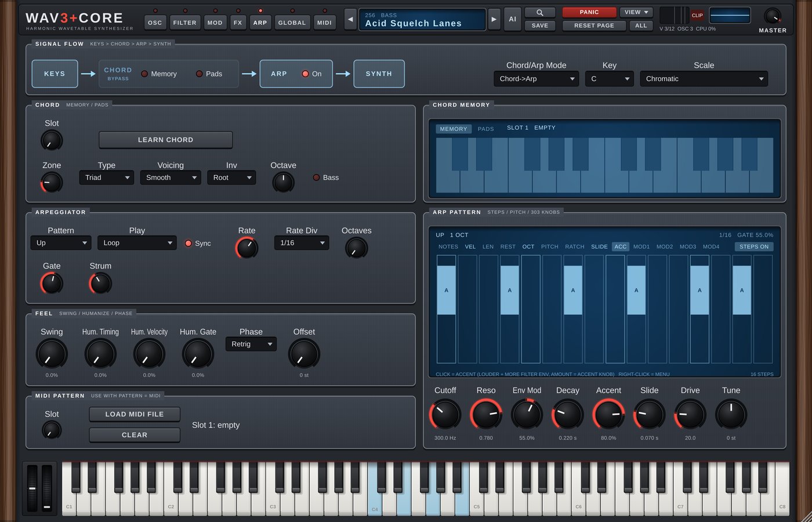Image resolution: width=812 pixels, height=522 pixels.
Task: Click the MIDI pattern Slot knob
Action: (x=52, y=430)
